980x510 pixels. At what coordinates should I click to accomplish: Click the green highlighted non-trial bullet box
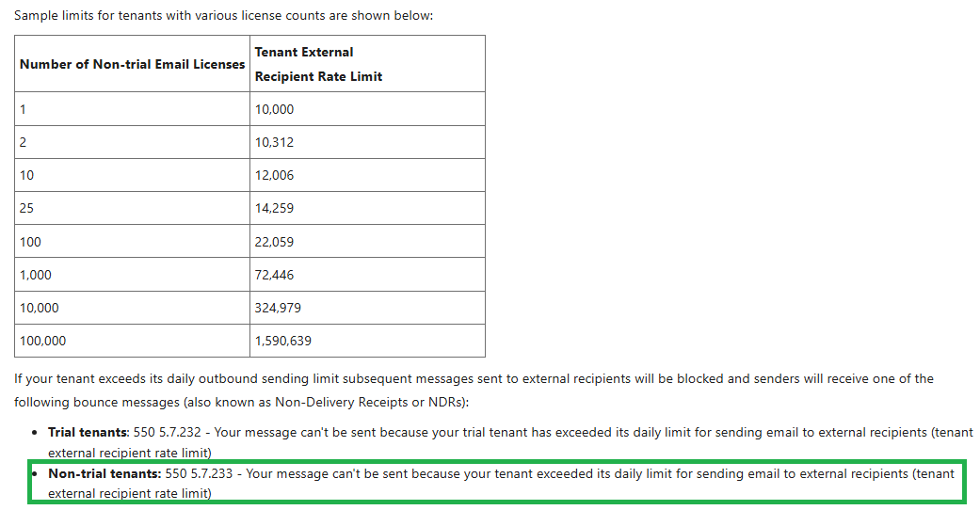pyautogui.click(x=497, y=482)
